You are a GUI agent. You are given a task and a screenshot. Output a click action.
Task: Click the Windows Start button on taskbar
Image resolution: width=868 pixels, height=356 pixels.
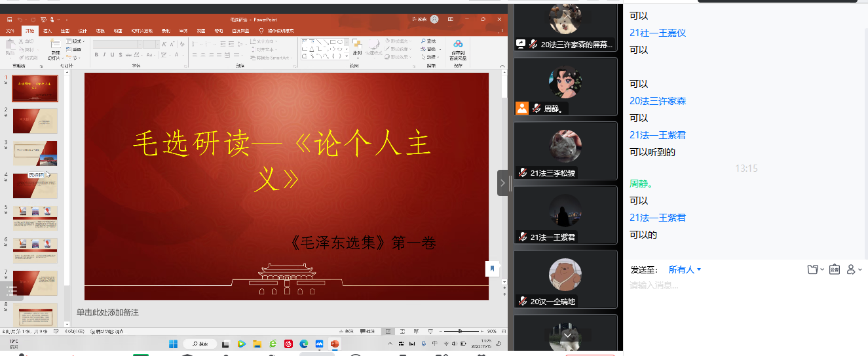[x=174, y=344]
